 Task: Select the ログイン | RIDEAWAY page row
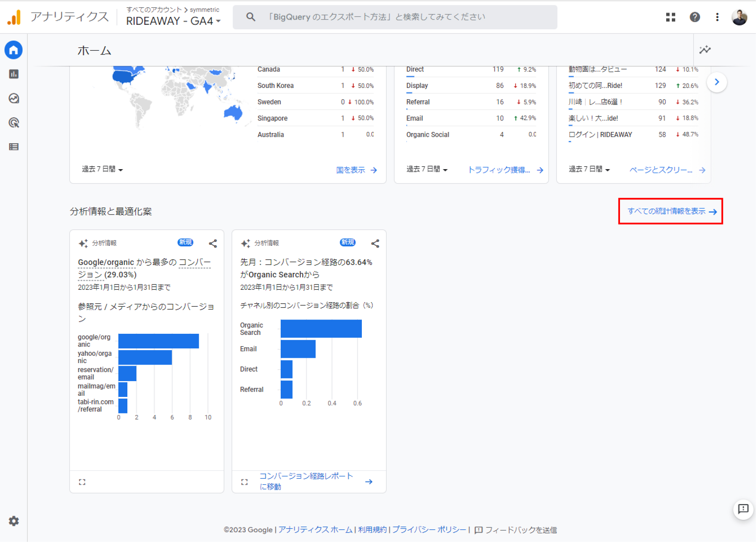tap(634, 135)
